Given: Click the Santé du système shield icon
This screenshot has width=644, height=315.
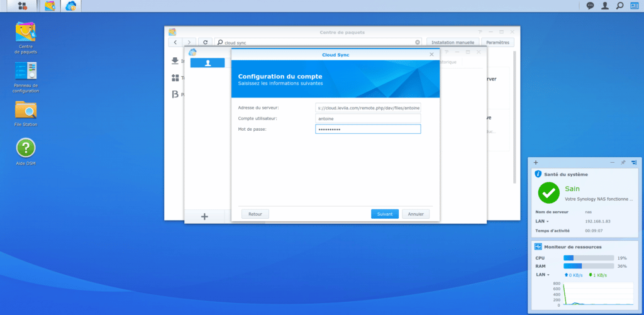Looking at the screenshot, I should [x=538, y=174].
